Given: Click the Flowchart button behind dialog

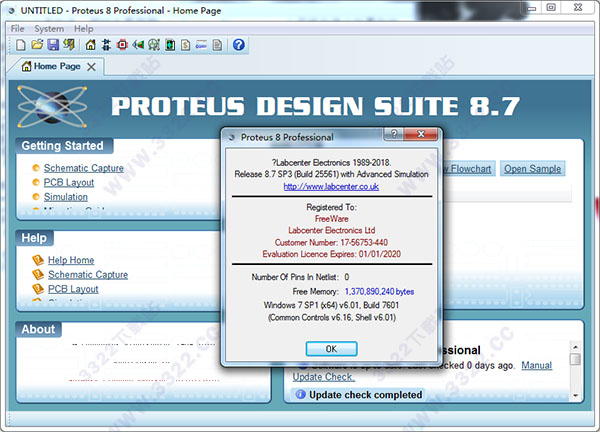Looking at the screenshot, I should (469, 169).
